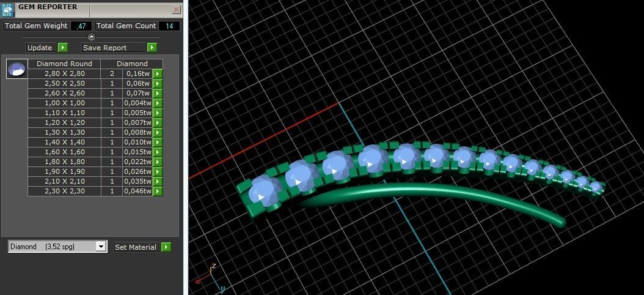Click the 0,16tw weight cell
The height and width of the screenshot is (295, 644).
click(x=137, y=73)
